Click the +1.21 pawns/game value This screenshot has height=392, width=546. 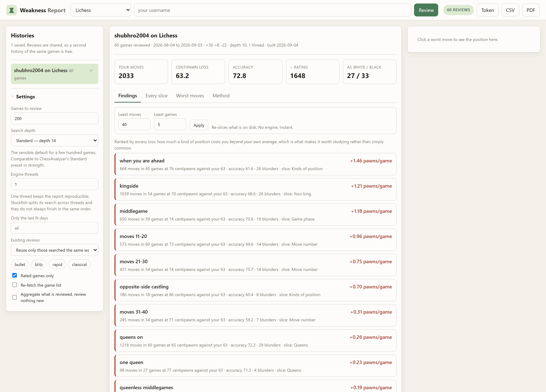click(x=372, y=186)
